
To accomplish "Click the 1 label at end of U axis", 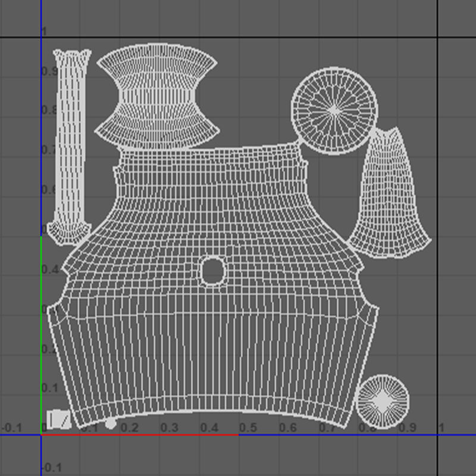I will point(441,428).
